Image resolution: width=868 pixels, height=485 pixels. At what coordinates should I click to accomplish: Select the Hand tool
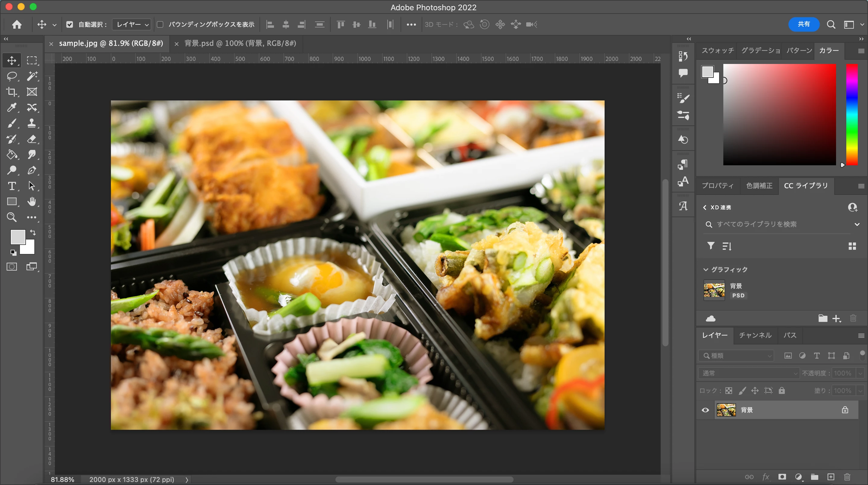click(x=32, y=202)
